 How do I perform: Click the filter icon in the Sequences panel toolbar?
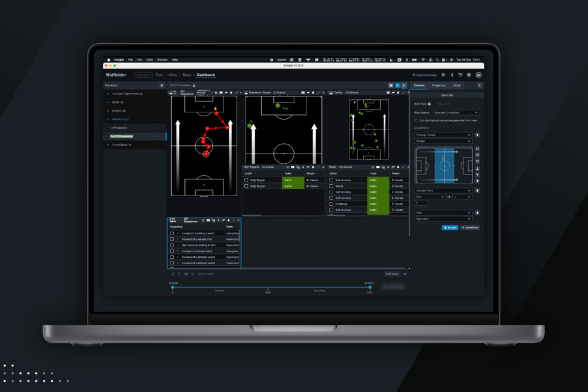pos(204,221)
